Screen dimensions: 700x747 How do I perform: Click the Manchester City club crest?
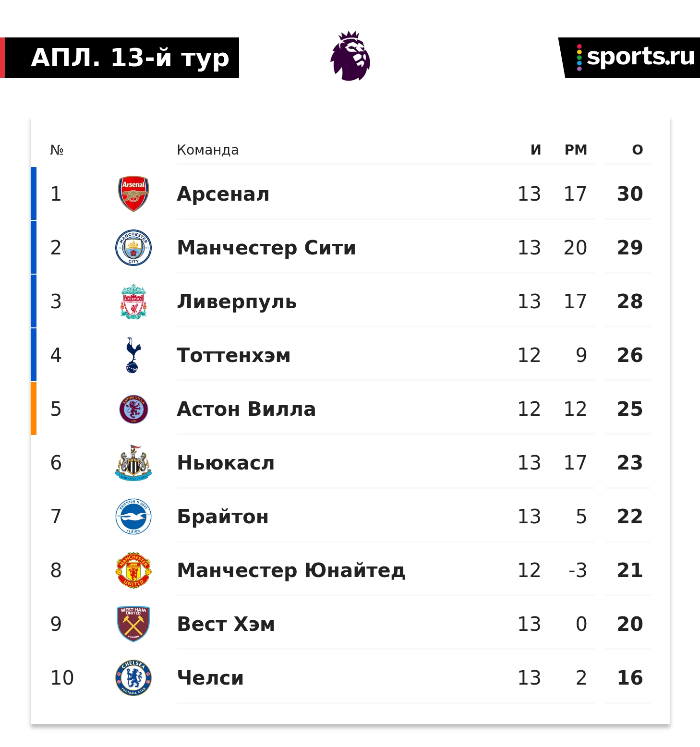point(133,248)
